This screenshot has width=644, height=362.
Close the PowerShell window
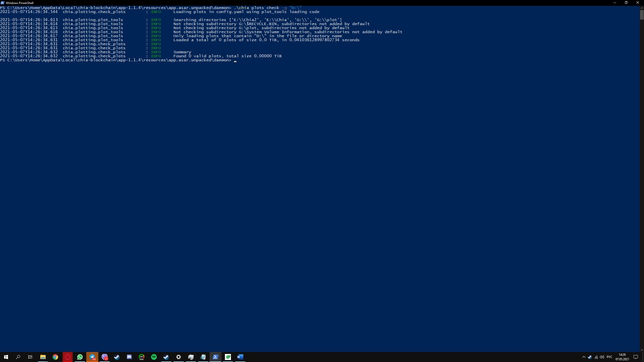(637, 3)
